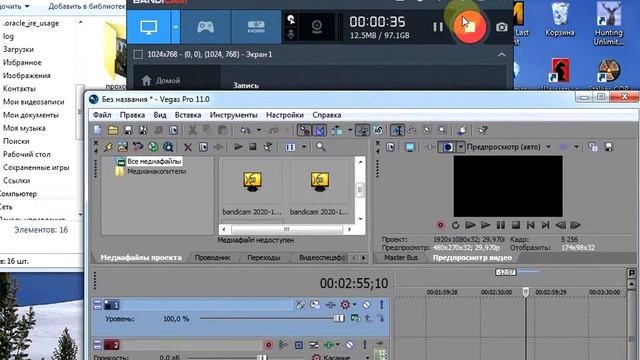Open Bandicam screen mode dropdown arrow
640x360 pixels.
tap(176, 27)
